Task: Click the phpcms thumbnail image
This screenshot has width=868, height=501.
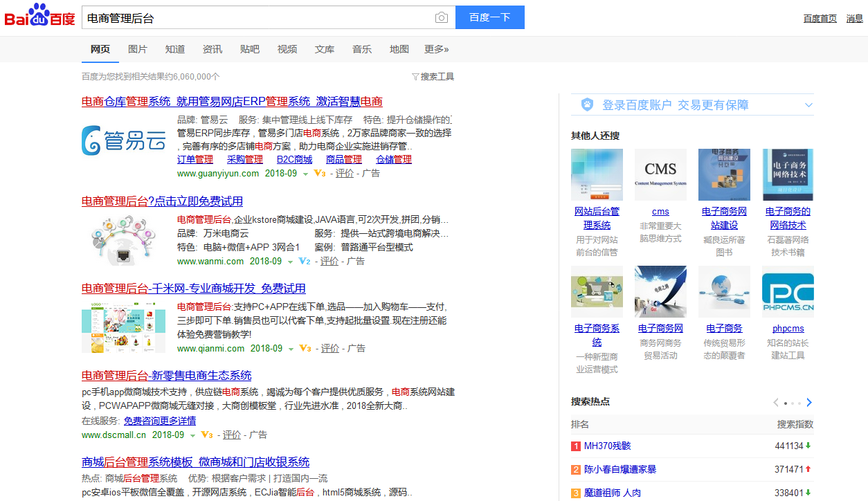Action: point(788,291)
